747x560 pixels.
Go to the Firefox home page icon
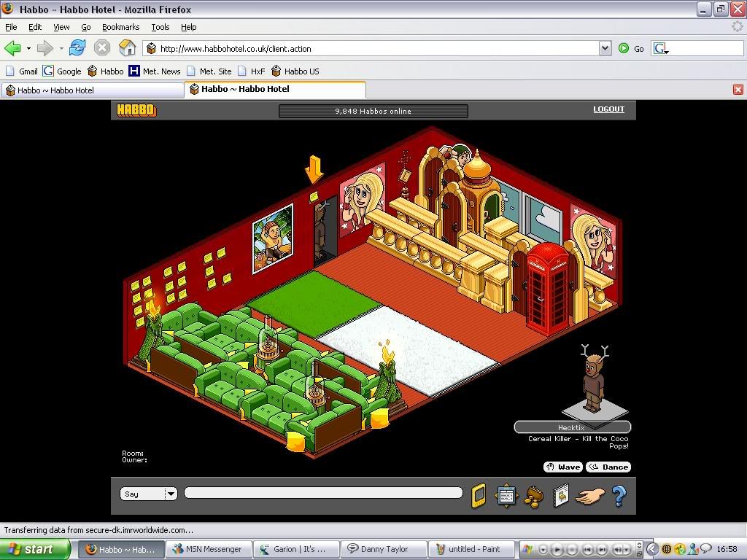128,49
